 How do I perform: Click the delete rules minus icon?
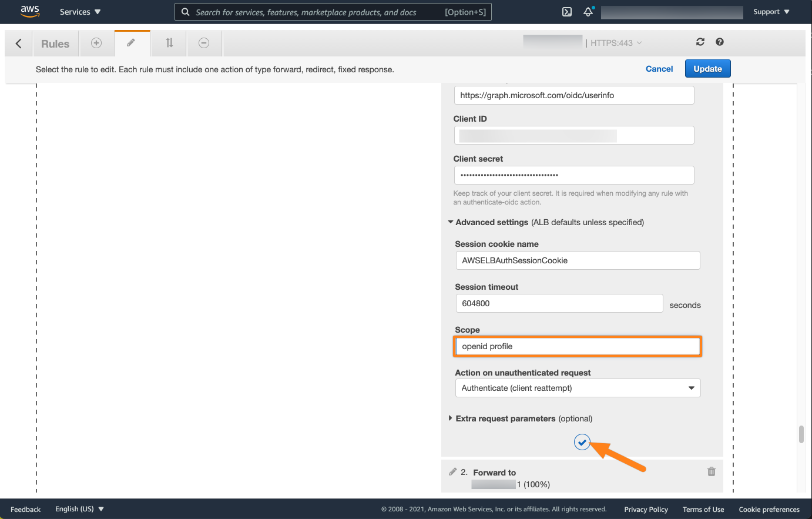point(204,43)
